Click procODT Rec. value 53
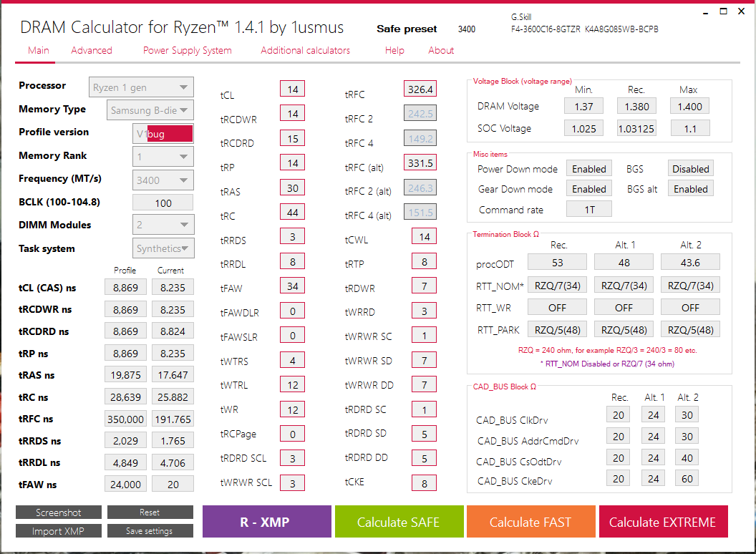The image size is (756, 554). pyautogui.click(x=558, y=262)
